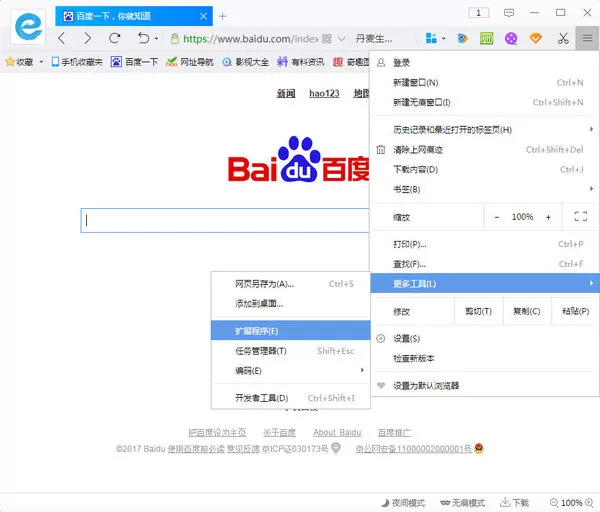Select 开发者工具(D) submenu item

tap(291, 398)
